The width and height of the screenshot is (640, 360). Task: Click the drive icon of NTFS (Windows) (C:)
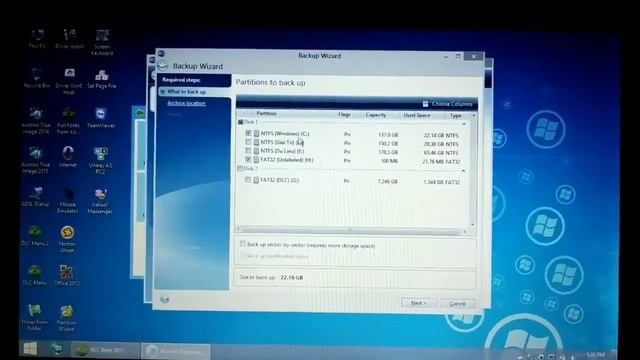tap(256, 133)
